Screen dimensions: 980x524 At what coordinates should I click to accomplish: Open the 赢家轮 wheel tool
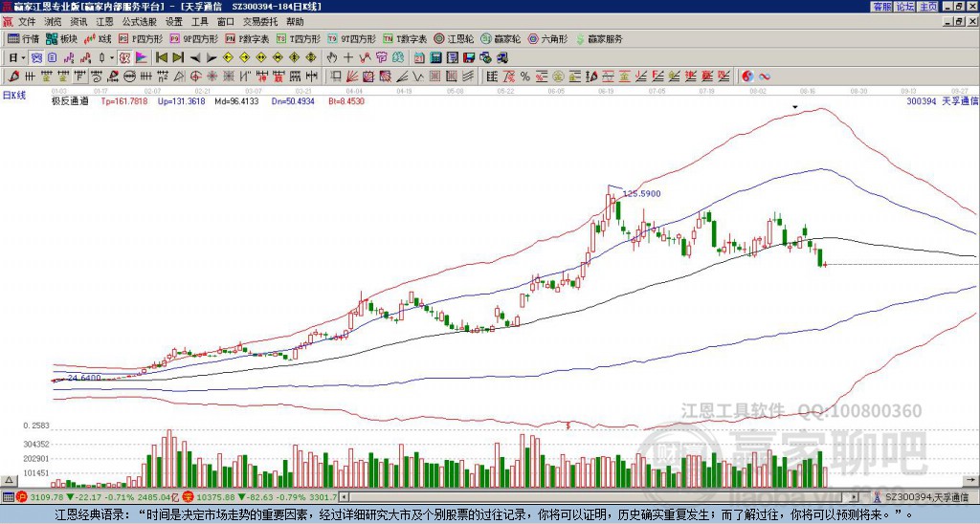click(x=501, y=38)
